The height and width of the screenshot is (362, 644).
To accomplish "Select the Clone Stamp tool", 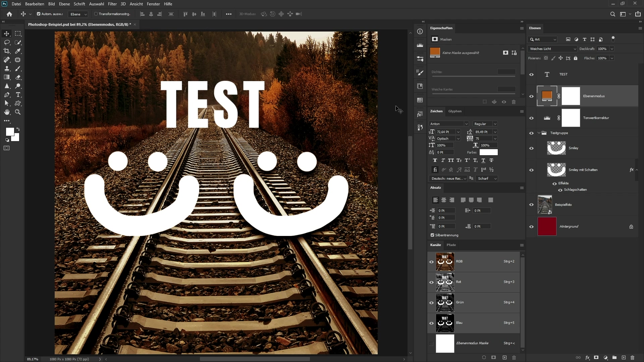I will click(7, 68).
